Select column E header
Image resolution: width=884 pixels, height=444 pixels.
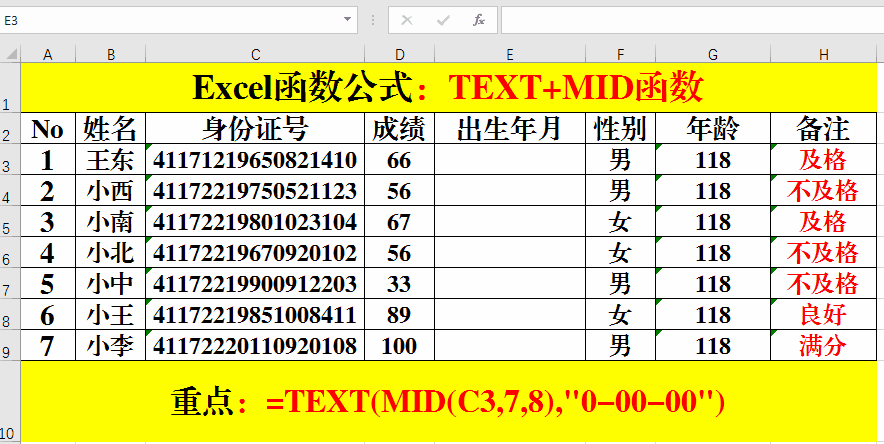(510, 54)
